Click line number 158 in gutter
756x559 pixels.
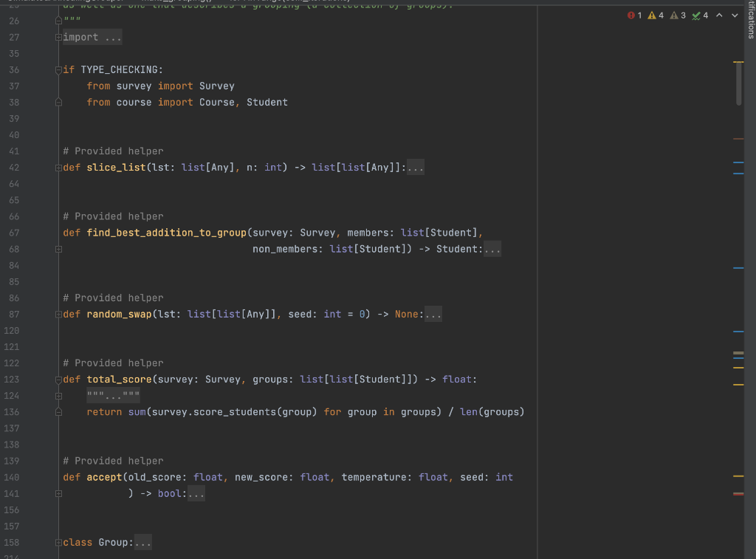(12, 542)
